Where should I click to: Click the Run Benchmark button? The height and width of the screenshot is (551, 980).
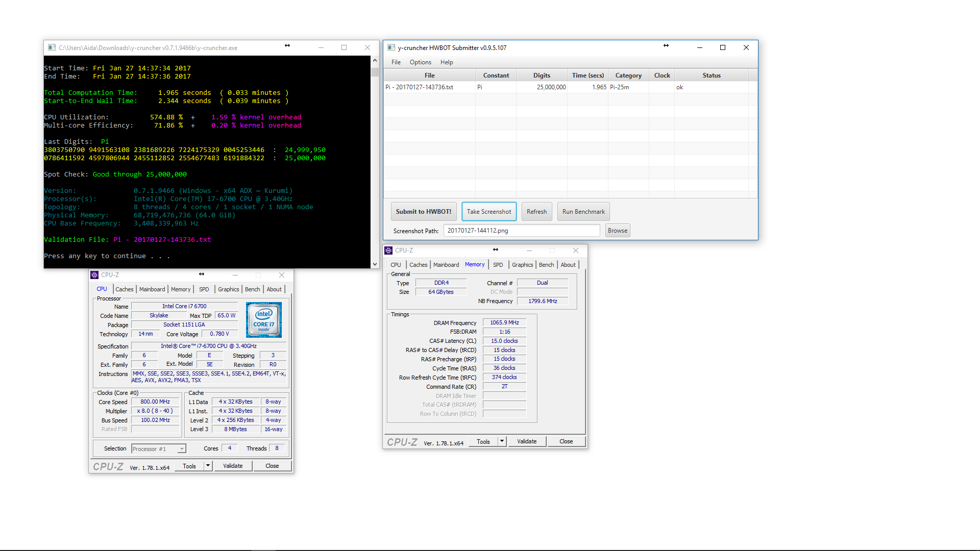[583, 212]
